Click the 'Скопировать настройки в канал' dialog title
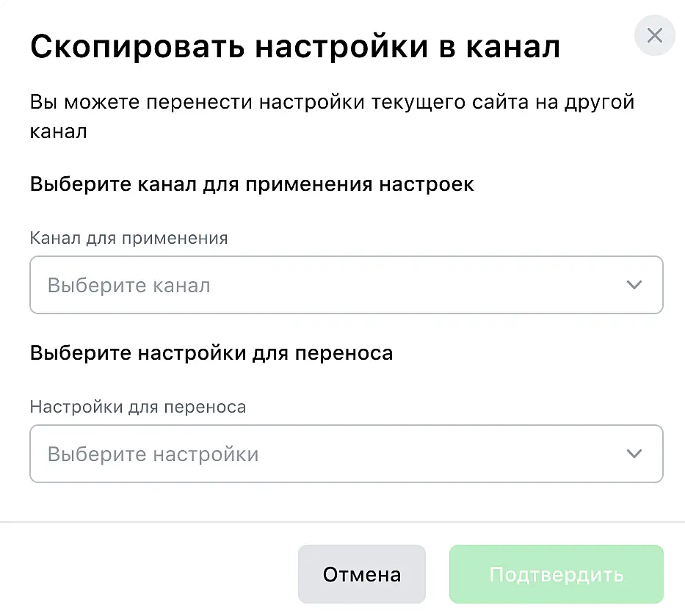The image size is (685, 616). (295, 47)
